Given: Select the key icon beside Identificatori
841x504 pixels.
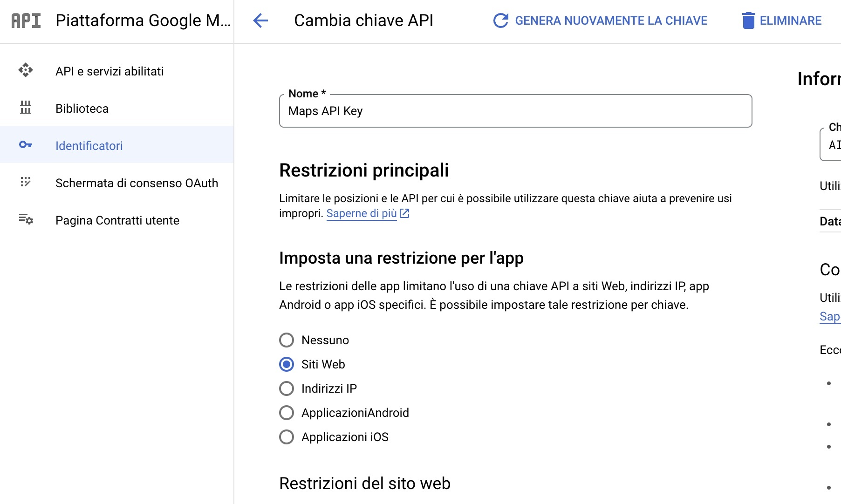Looking at the screenshot, I should point(25,145).
